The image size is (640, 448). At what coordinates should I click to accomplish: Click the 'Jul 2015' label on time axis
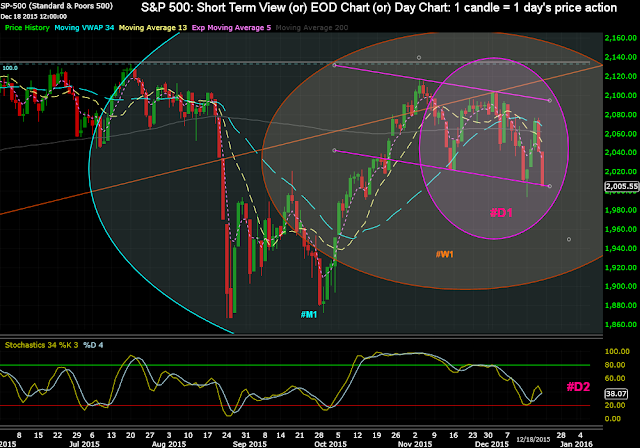tap(84, 444)
